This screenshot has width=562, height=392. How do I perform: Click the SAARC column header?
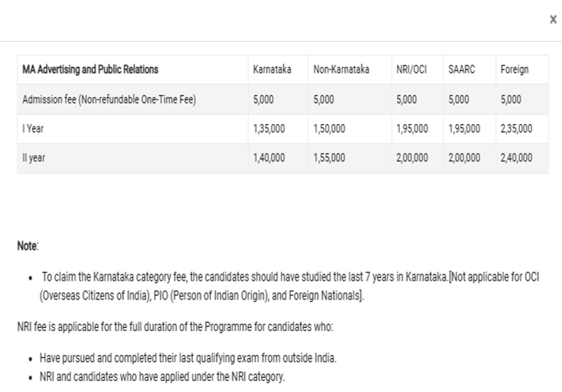coord(462,70)
